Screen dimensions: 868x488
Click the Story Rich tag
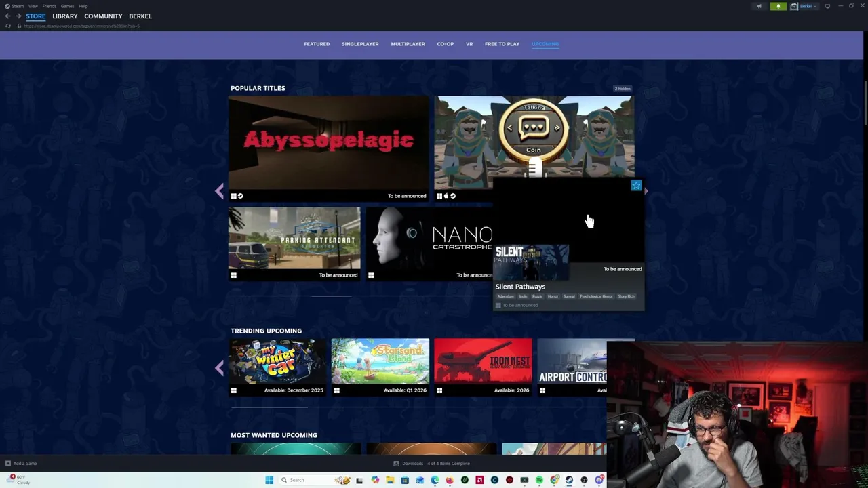pyautogui.click(x=626, y=296)
